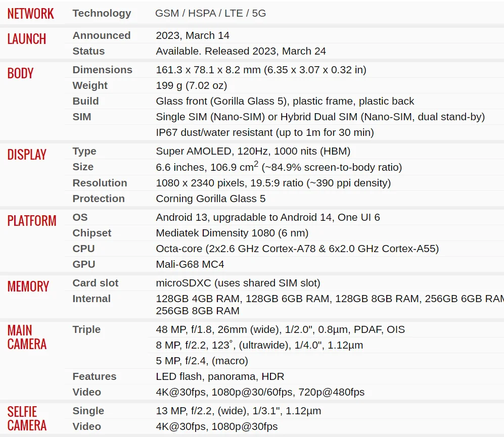
Task: Click the Weight spec label
Action: (90, 85)
